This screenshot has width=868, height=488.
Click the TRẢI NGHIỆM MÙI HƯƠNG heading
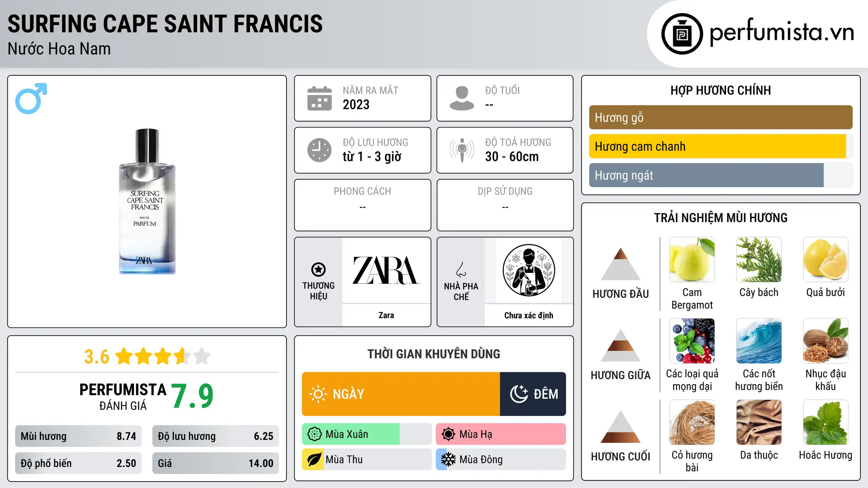pyautogui.click(x=721, y=218)
